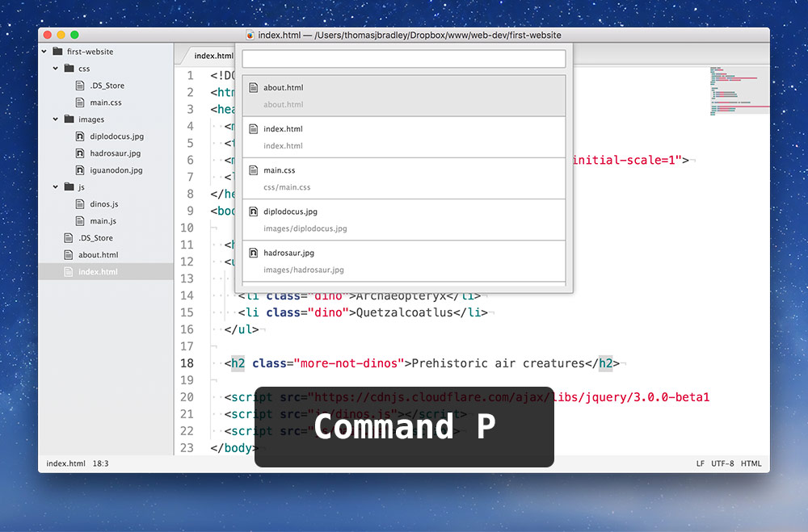Click the image icon beside diplodocus.jpg palette entry
The height and width of the screenshot is (532, 808).
(254, 212)
